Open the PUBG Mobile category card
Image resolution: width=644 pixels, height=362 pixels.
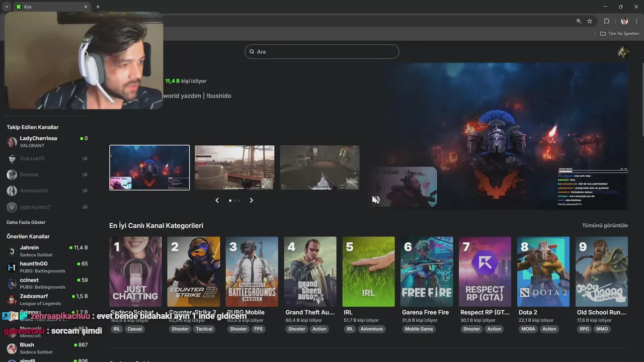click(x=252, y=271)
